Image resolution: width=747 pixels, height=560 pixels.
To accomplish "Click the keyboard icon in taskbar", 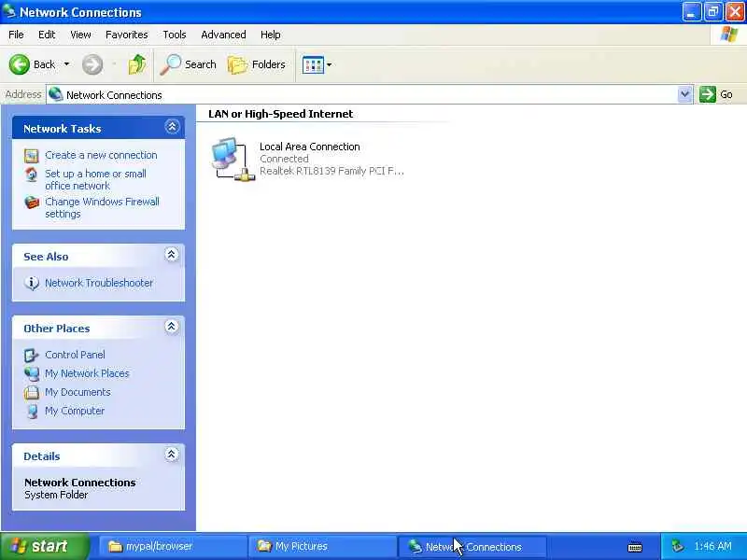I will [x=635, y=547].
